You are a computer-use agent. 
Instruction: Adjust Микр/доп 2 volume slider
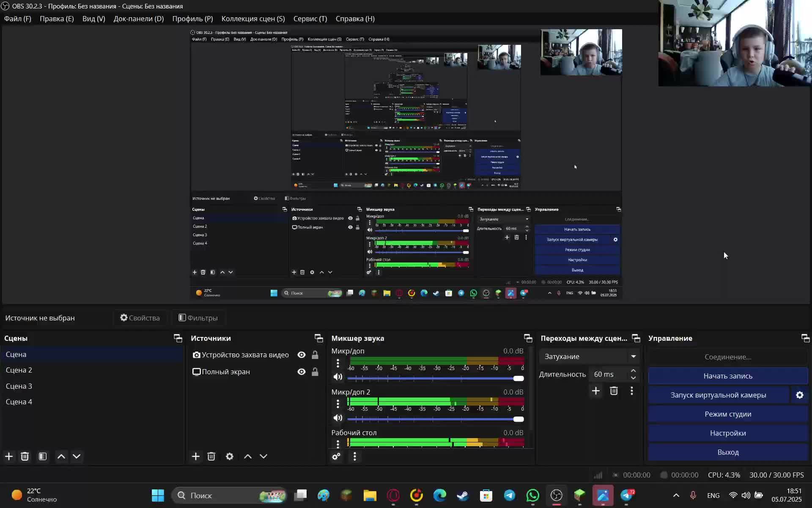coord(436,419)
